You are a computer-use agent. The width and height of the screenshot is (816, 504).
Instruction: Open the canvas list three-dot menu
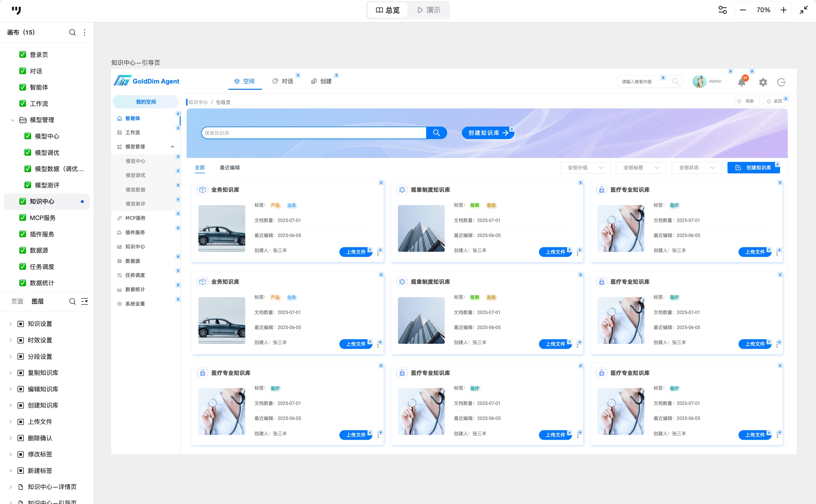click(85, 32)
